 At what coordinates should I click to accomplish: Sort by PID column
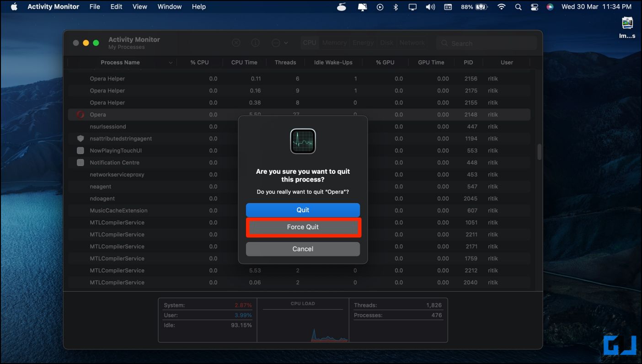(468, 62)
